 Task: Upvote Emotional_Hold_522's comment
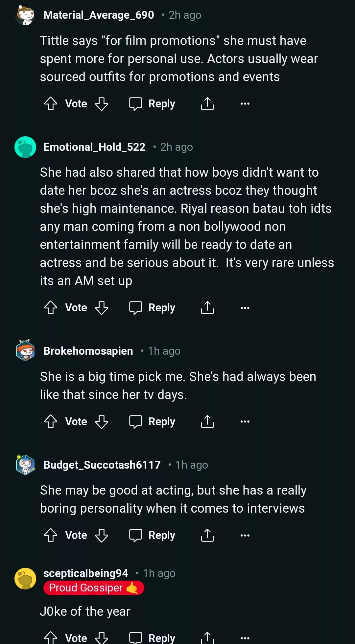click(x=51, y=308)
